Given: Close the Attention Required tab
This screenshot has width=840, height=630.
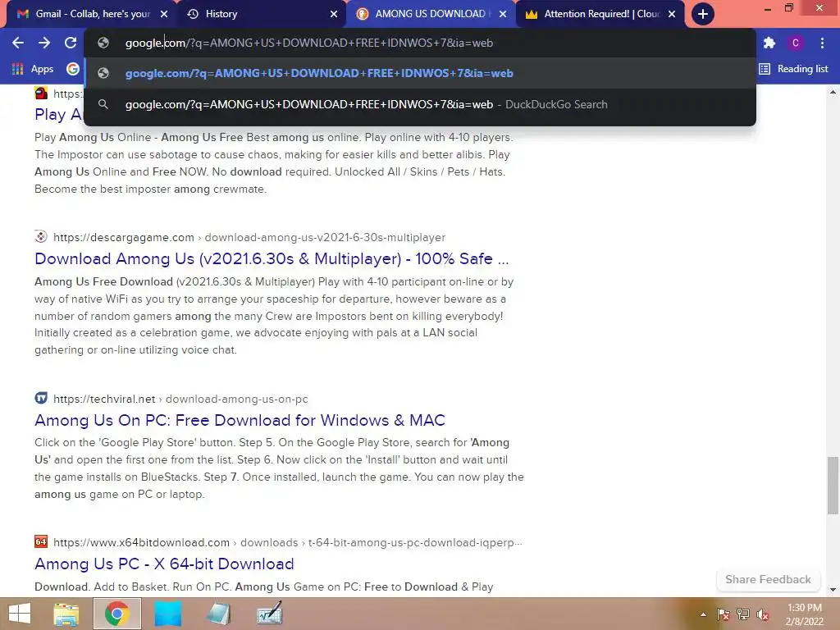Looking at the screenshot, I should (672, 14).
